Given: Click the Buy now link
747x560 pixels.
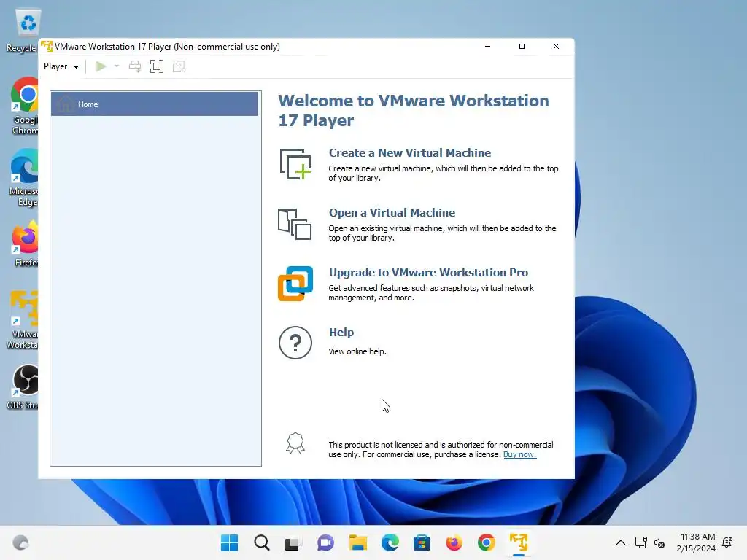Looking at the screenshot, I should [x=519, y=455].
